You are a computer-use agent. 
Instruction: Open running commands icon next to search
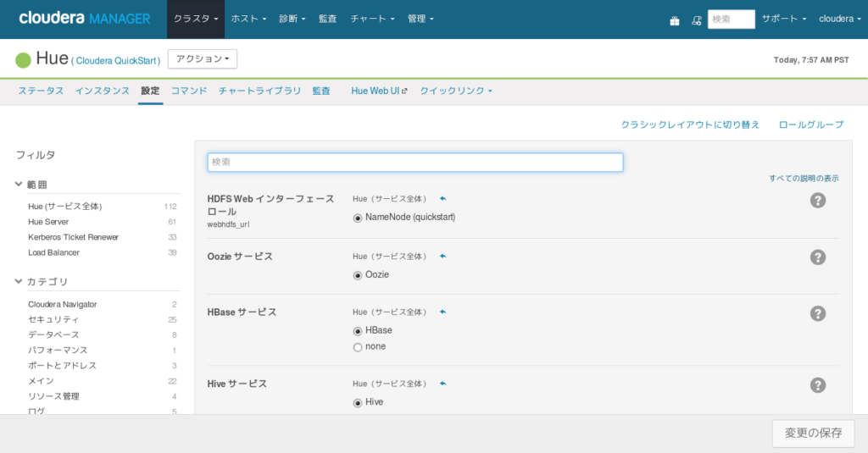click(x=697, y=20)
